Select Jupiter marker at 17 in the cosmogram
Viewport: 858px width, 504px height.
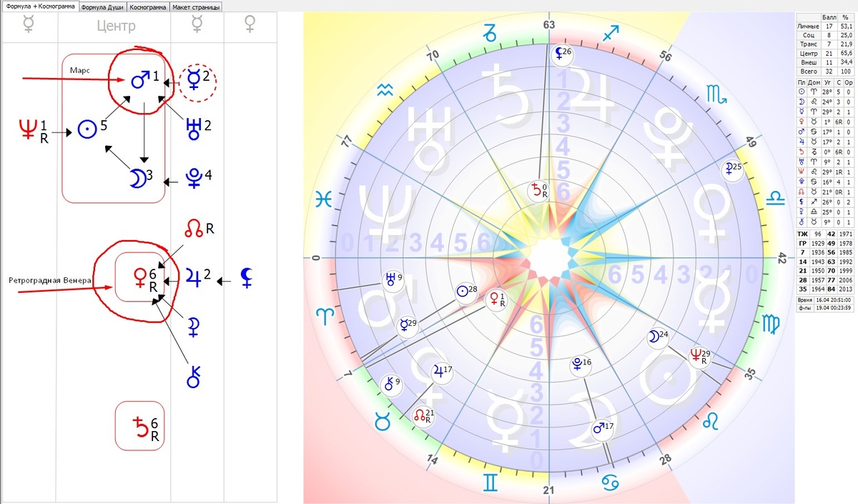pos(441,371)
